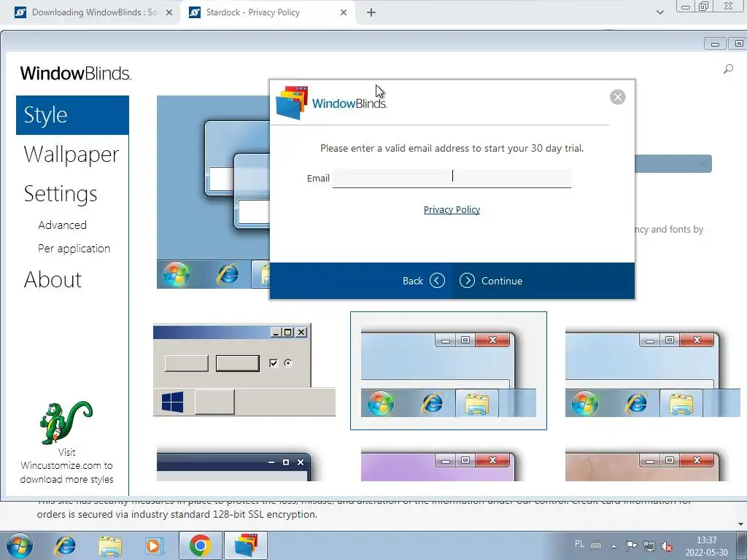The height and width of the screenshot is (560, 747).
Task: Open the browser tab search chevron
Action: [x=659, y=12]
